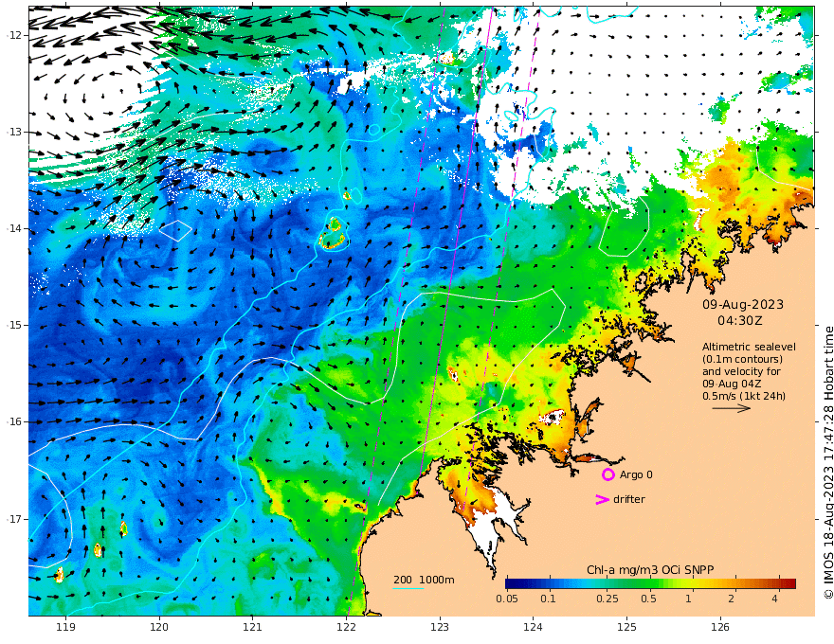834x644 pixels.
Task: Click the '09 Aug 04Z' legend line
Action: point(732,384)
